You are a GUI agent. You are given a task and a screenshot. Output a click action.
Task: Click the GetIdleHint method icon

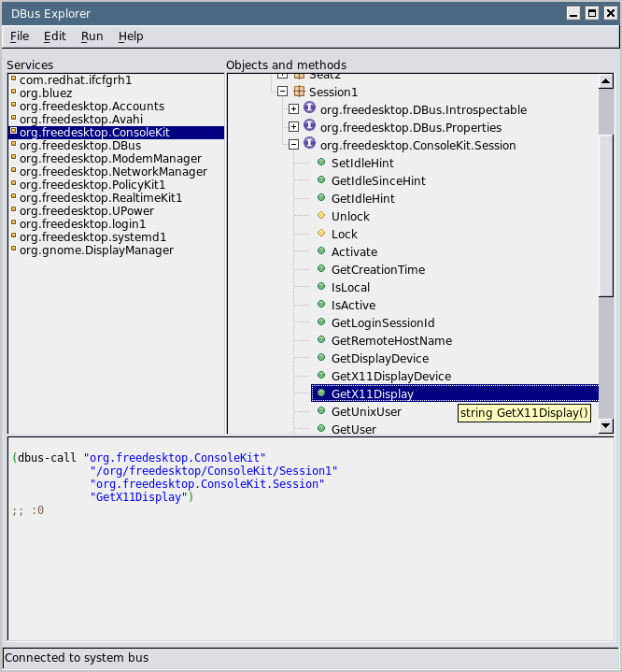(x=321, y=197)
